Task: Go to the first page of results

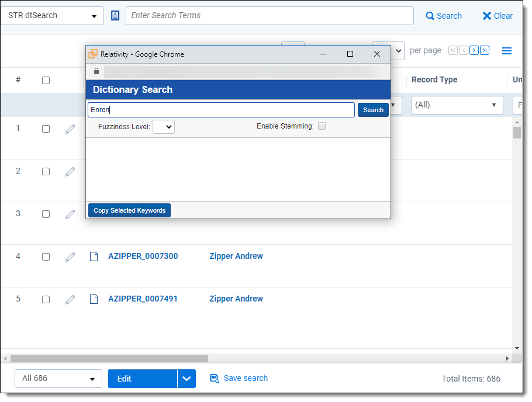Action: pos(453,51)
